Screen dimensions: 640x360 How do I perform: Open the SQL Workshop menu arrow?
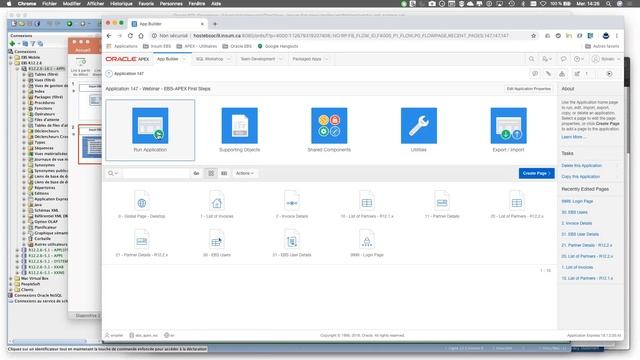228,59
